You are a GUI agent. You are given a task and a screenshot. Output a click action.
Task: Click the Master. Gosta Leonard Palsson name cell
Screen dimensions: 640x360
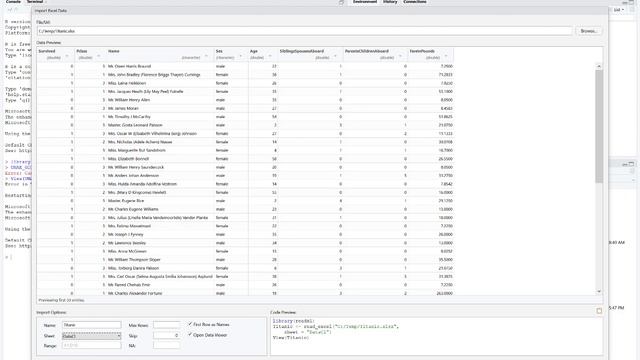(x=135, y=125)
